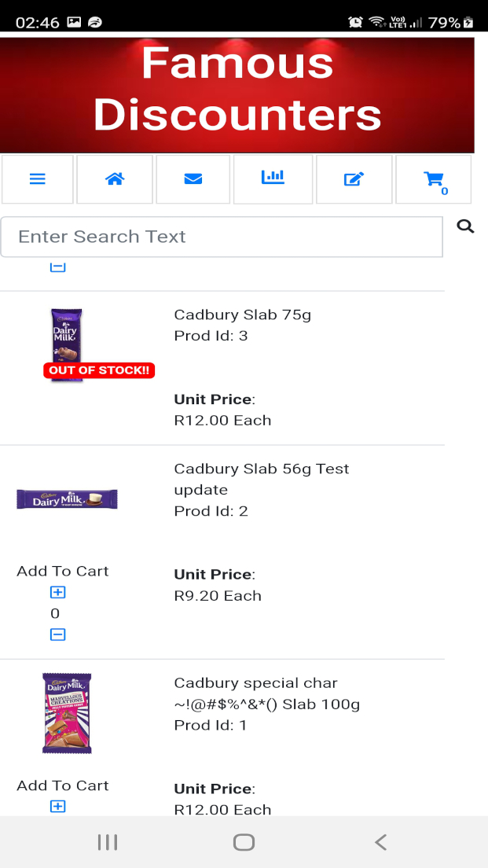Image resolution: width=488 pixels, height=868 pixels.
Task: Click the search magnifier icon
Action: (465, 227)
